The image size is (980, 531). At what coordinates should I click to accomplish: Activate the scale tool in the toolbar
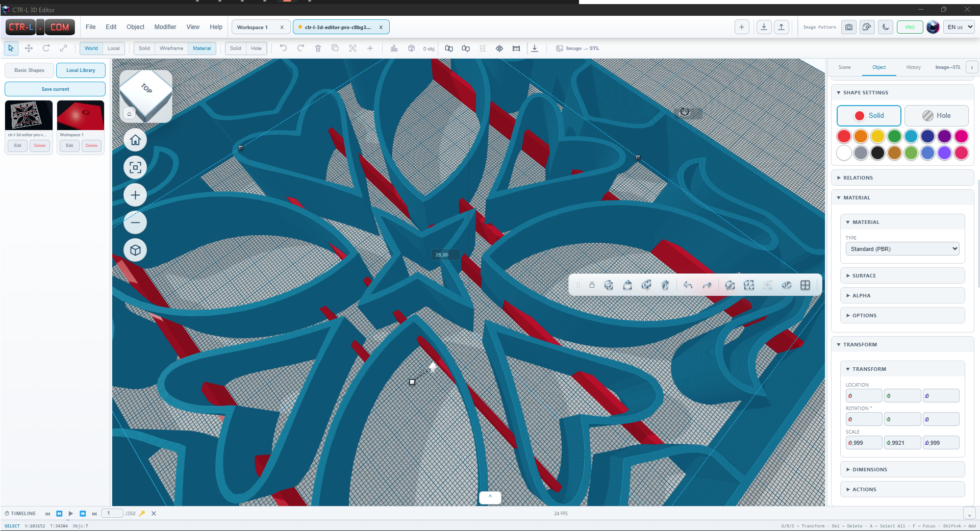pos(63,48)
